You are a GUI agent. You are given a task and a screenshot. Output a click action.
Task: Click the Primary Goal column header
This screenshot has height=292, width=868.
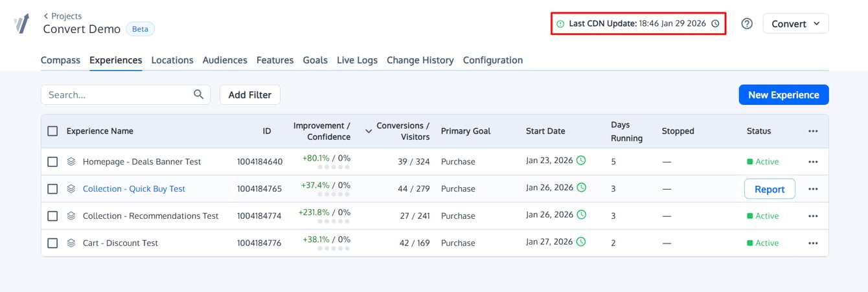point(466,131)
